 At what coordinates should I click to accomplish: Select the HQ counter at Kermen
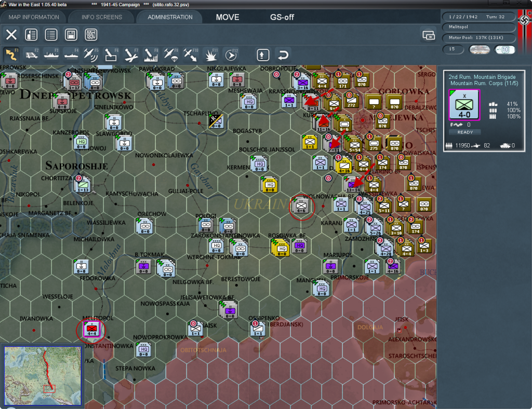pos(259,163)
